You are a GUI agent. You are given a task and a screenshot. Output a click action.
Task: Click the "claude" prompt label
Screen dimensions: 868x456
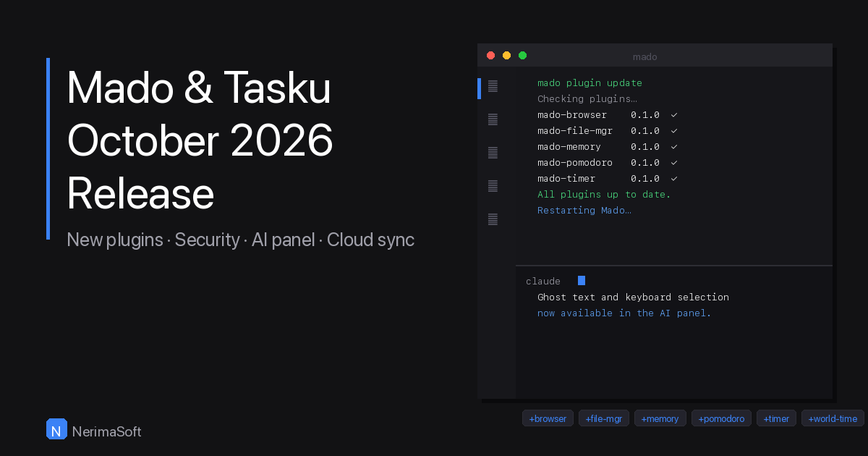[x=543, y=282]
